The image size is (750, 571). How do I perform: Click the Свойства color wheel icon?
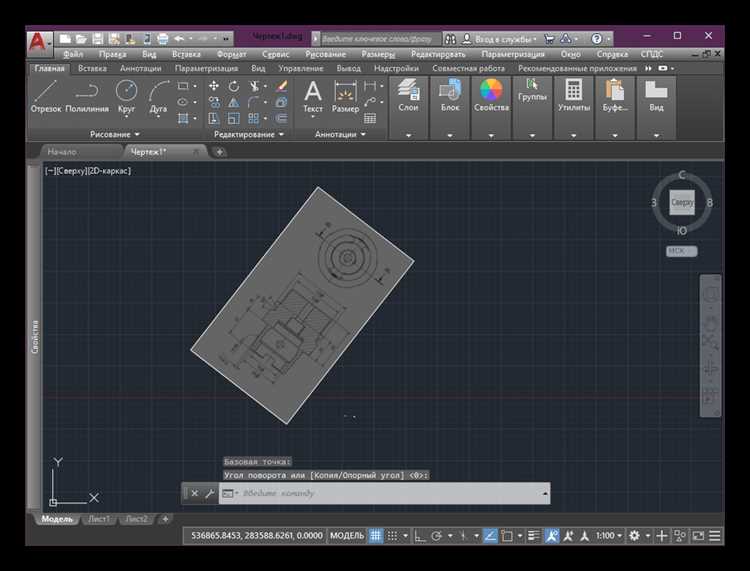pos(491,90)
